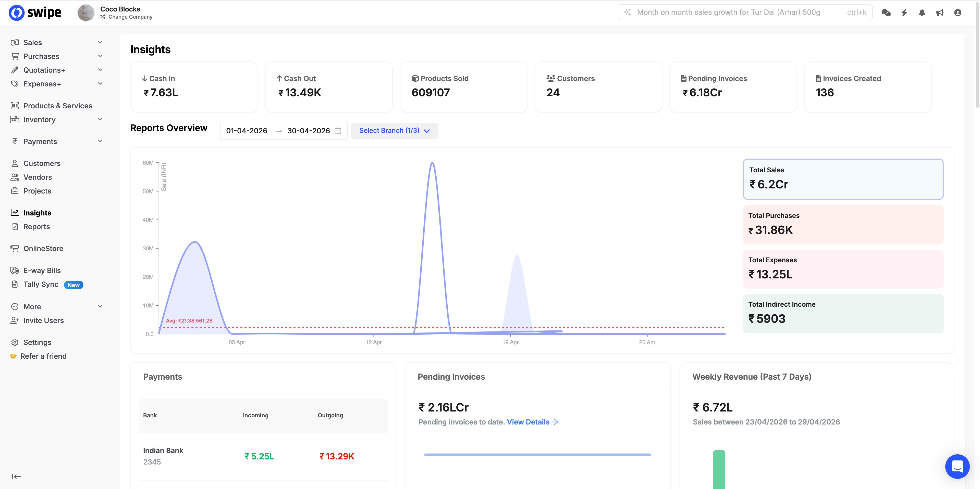The width and height of the screenshot is (980, 489).
Task: Open the notifications bell icon
Action: [922, 12]
